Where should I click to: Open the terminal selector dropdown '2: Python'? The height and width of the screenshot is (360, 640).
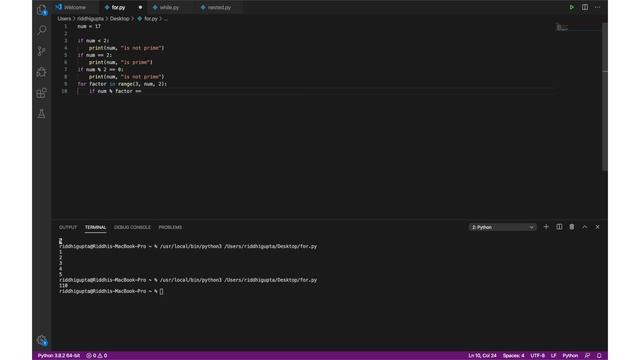pyautogui.click(x=502, y=227)
